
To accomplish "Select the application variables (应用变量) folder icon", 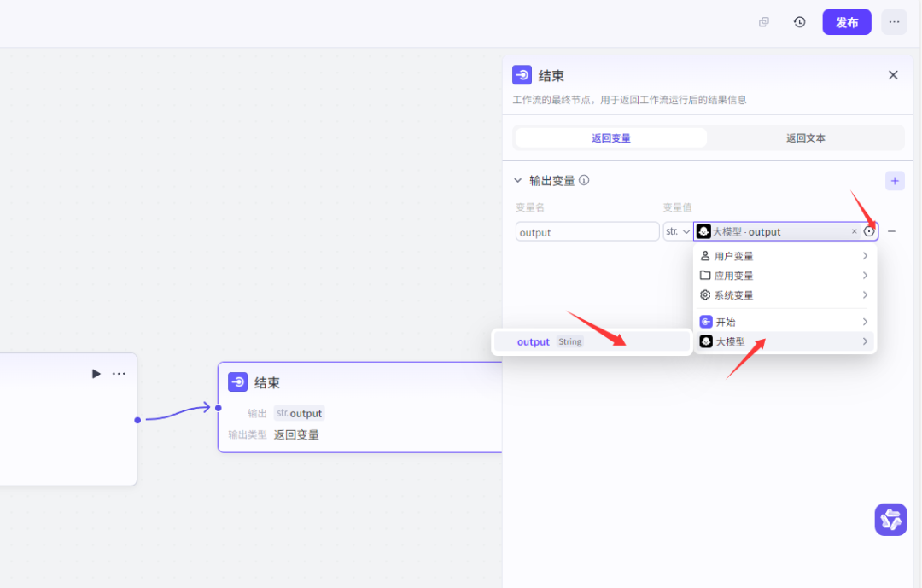I will coord(705,275).
